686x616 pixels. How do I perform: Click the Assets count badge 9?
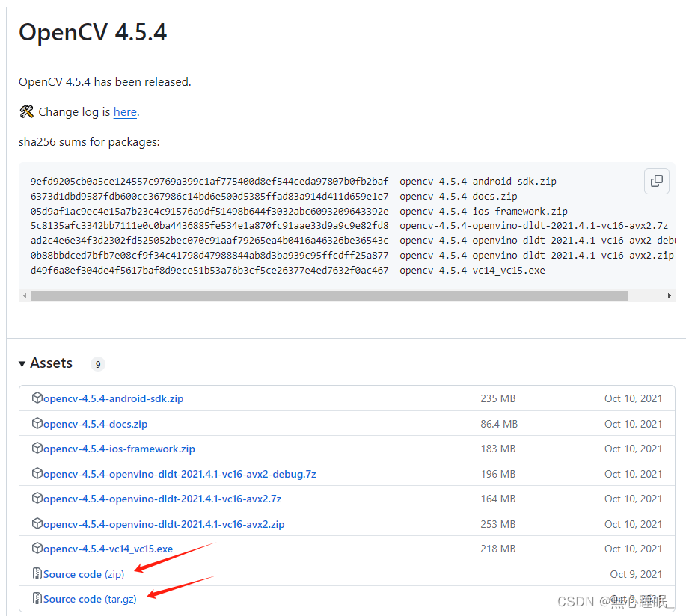coord(98,364)
